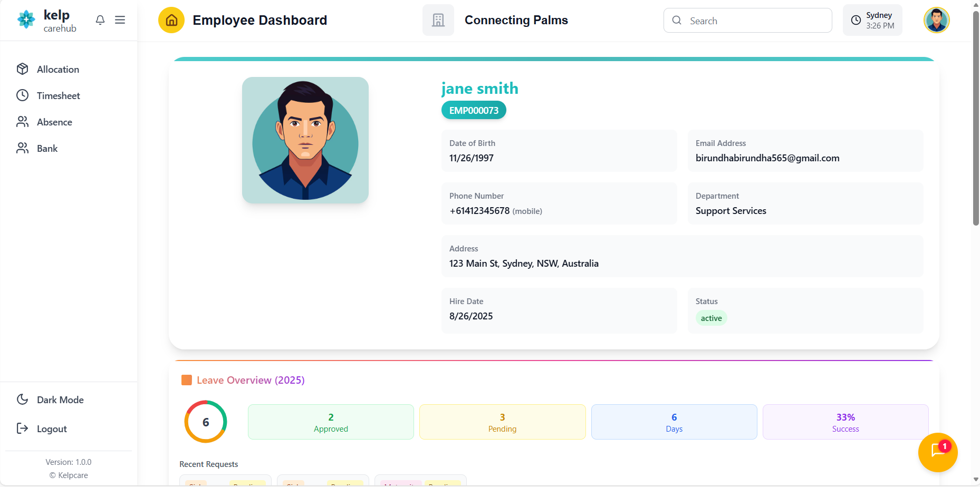Click the circular leave progress ring
Viewport: 980px width, 487px height.
206,422
